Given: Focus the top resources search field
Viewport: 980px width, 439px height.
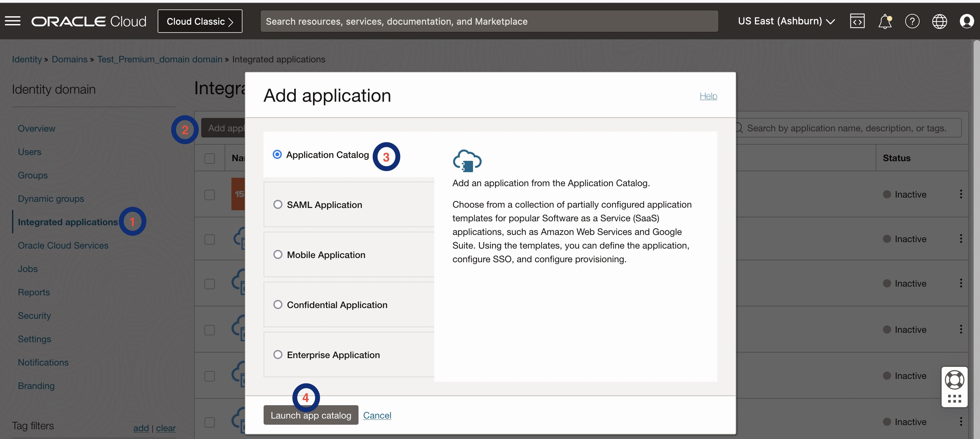Looking at the screenshot, I should coord(489,21).
